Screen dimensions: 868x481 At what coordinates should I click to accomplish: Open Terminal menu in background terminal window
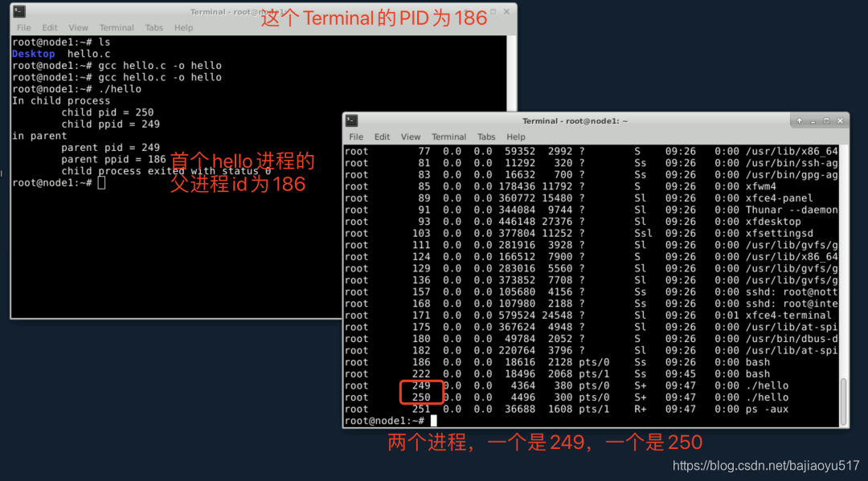(117, 27)
